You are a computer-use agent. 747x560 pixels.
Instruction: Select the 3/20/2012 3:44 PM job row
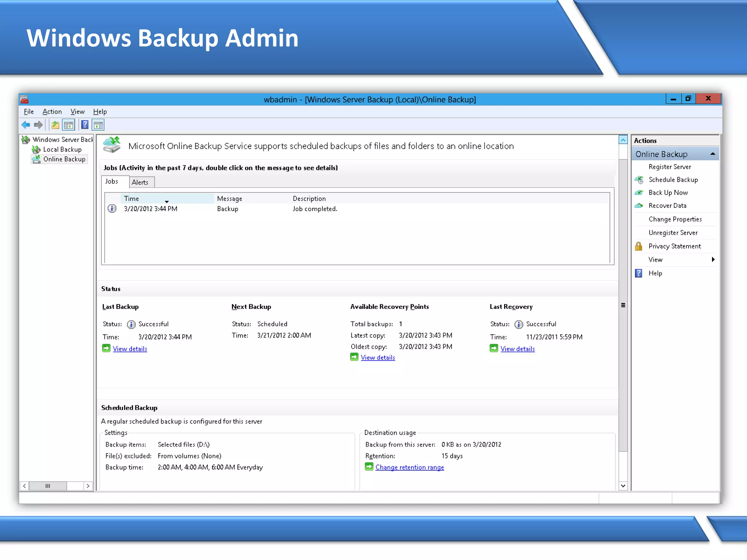click(x=357, y=209)
